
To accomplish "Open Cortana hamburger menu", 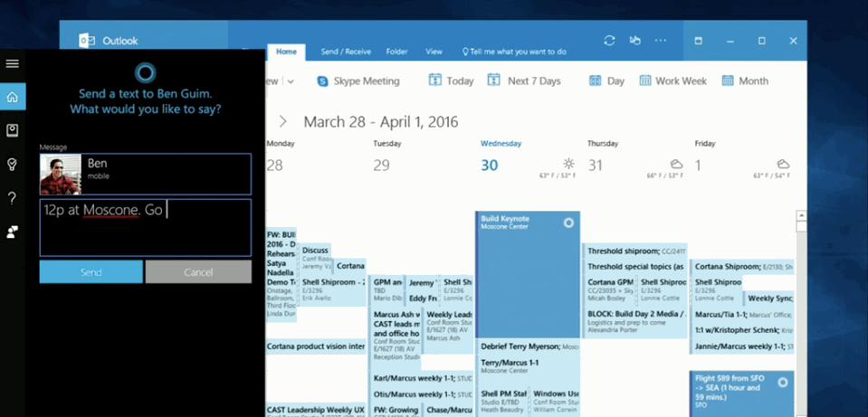I will tap(12, 63).
